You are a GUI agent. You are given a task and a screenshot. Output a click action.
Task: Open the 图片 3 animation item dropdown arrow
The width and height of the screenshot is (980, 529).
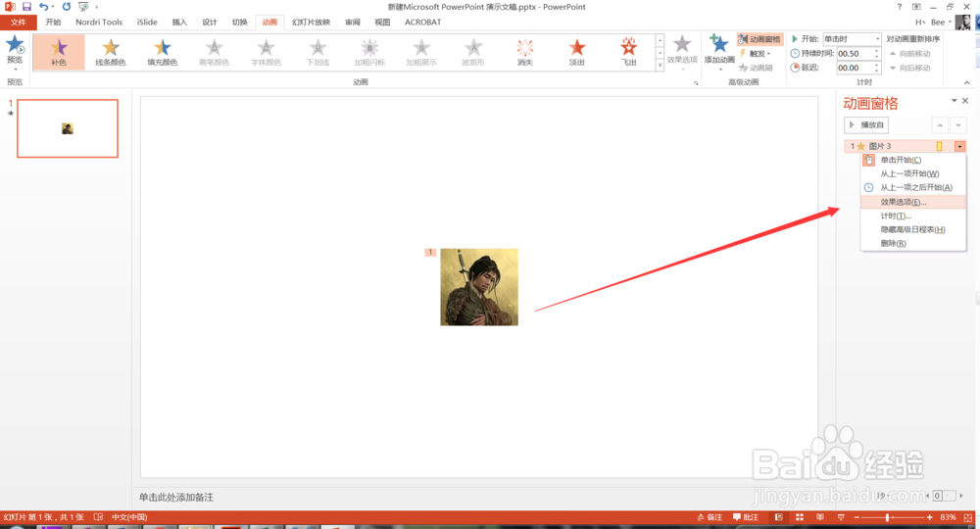tap(960, 146)
